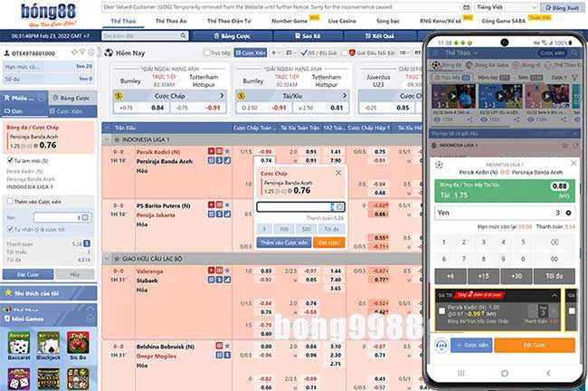
Task: Open the Number Game tab
Action: coord(289,21)
